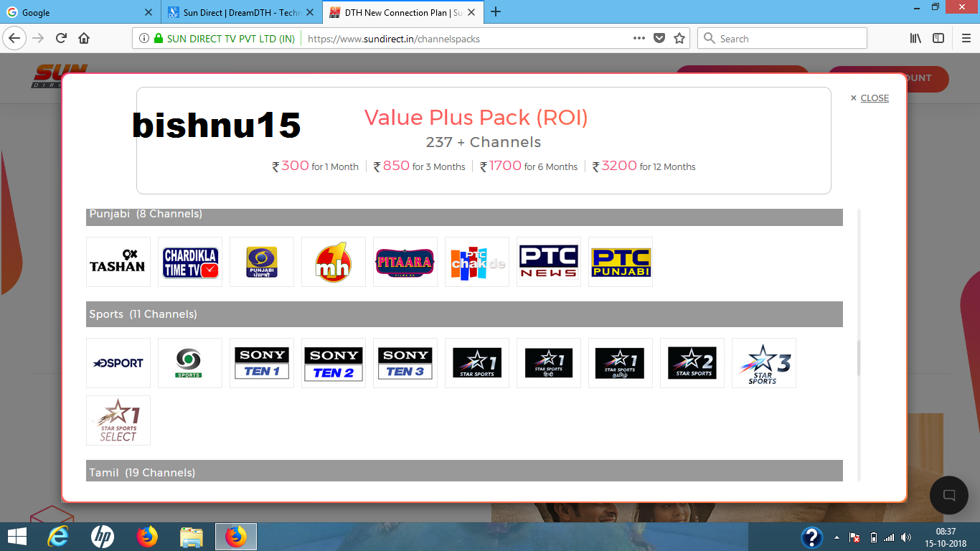The image size is (980, 551).
Task: Open the help question mark tray icon
Action: [x=811, y=537]
